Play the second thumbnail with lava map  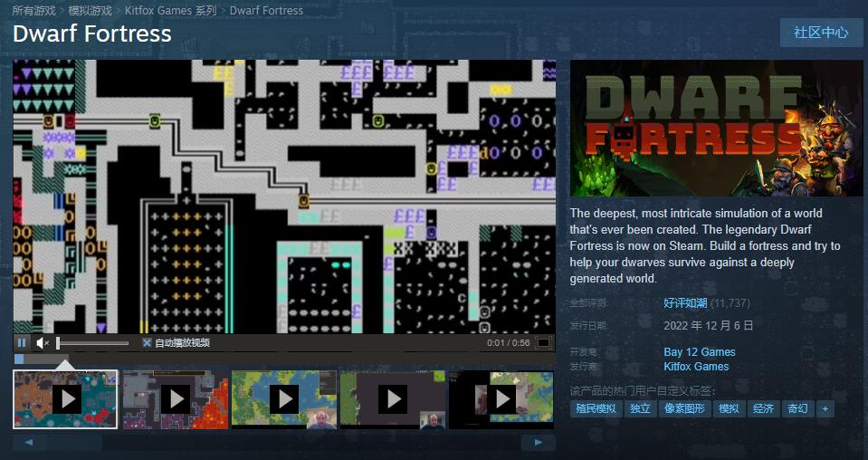tap(176, 399)
